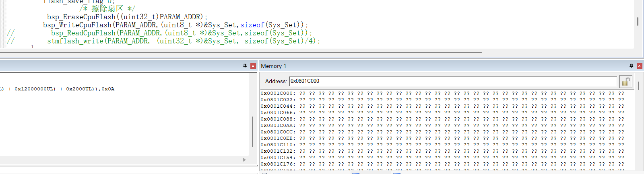Click the right arrow of left panel scrollbar
This screenshot has height=174, width=644.
click(244, 160)
